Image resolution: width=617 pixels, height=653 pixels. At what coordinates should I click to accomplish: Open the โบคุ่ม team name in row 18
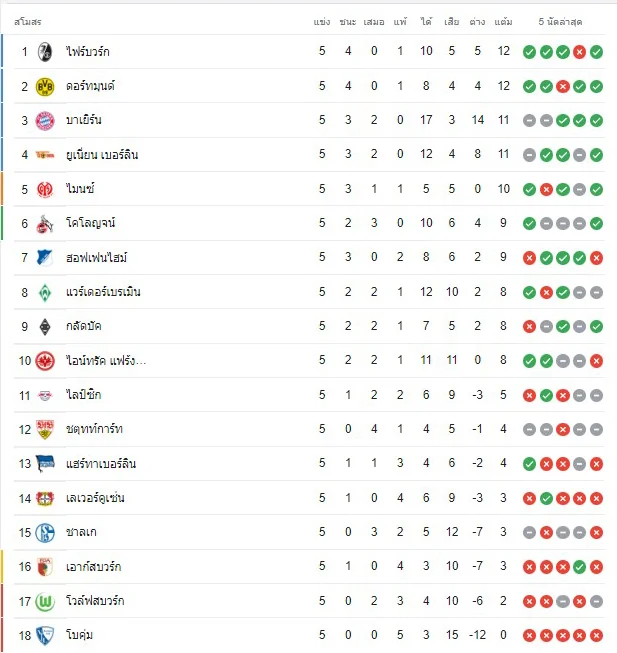pos(80,635)
